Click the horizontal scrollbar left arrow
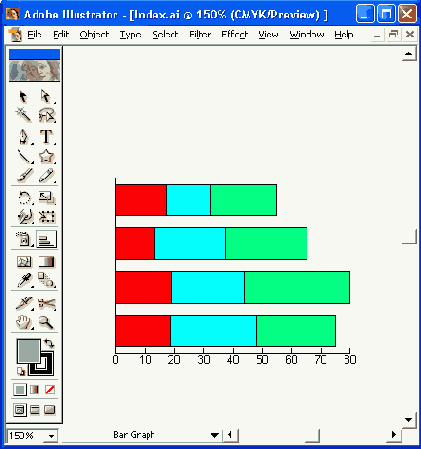Image resolution: width=421 pixels, height=449 pixels. click(x=230, y=435)
